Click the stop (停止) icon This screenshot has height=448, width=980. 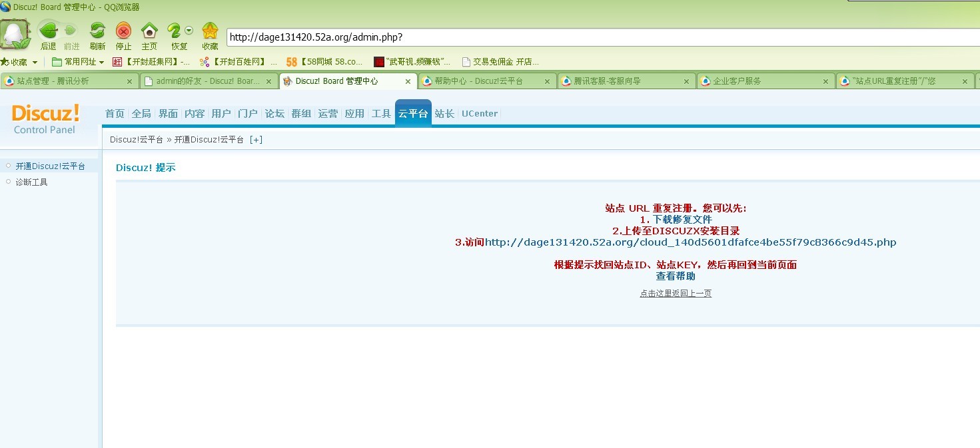pos(123,31)
